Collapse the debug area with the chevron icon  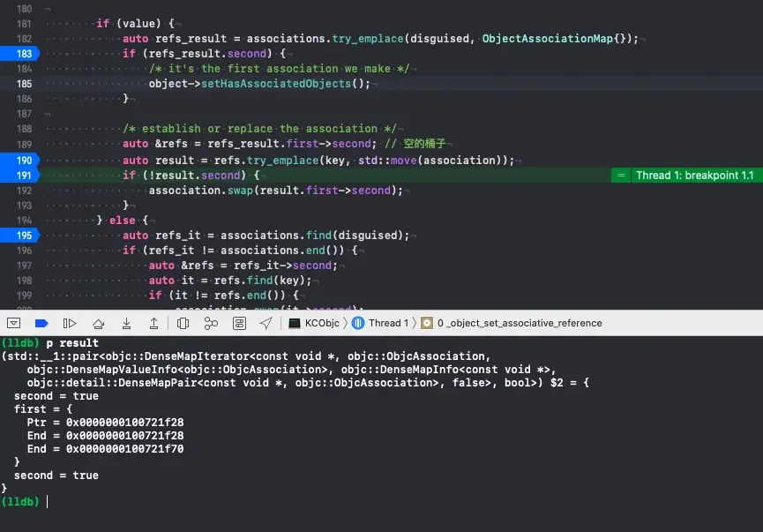click(13, 323)
